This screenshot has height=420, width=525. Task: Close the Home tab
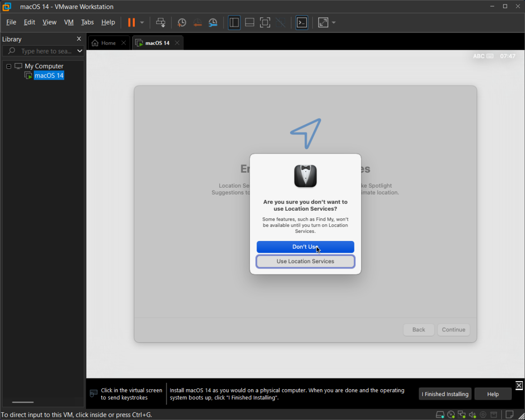[x=124, y=43]
